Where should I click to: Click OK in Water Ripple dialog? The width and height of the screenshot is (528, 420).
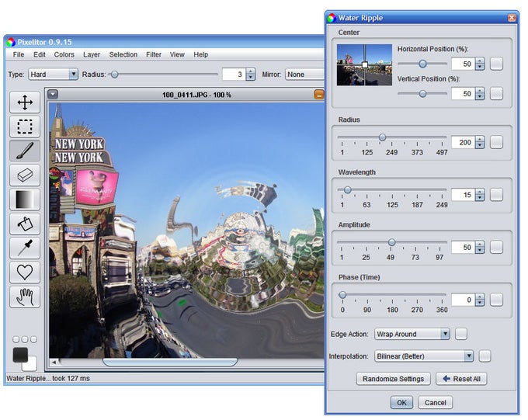pyautogui.click(x=401, y=402)
